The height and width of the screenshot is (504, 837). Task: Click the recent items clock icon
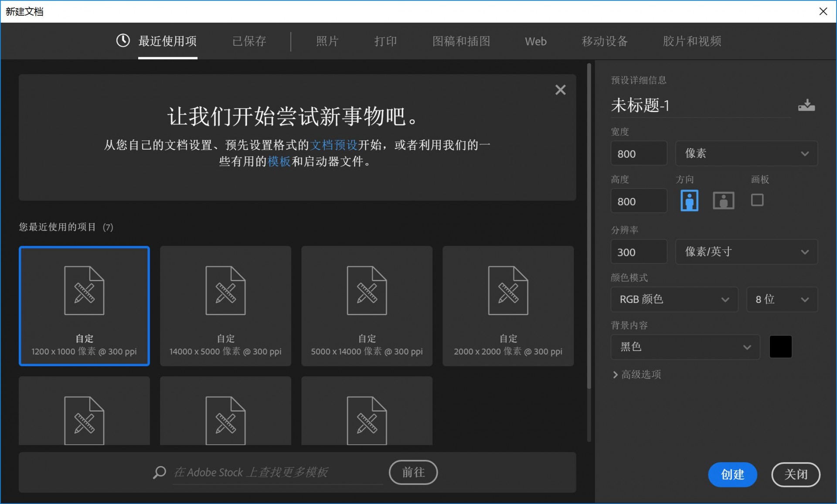coord(123,41)
